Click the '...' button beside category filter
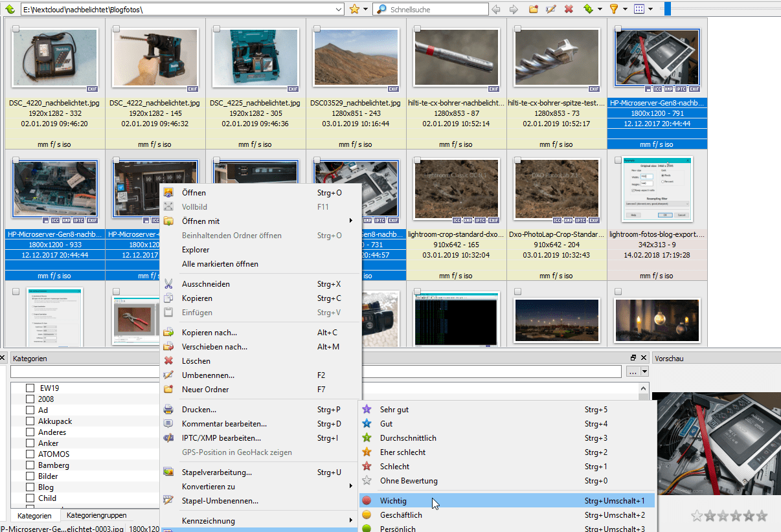Screen dimensions: 781x532 pos(633,372)
